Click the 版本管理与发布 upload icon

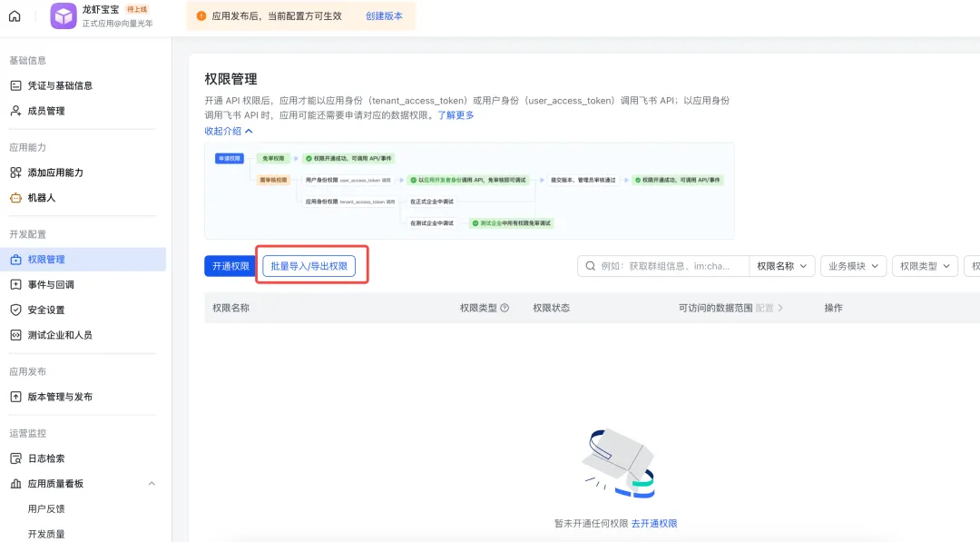pyautogui.click(x=15, y=397)
